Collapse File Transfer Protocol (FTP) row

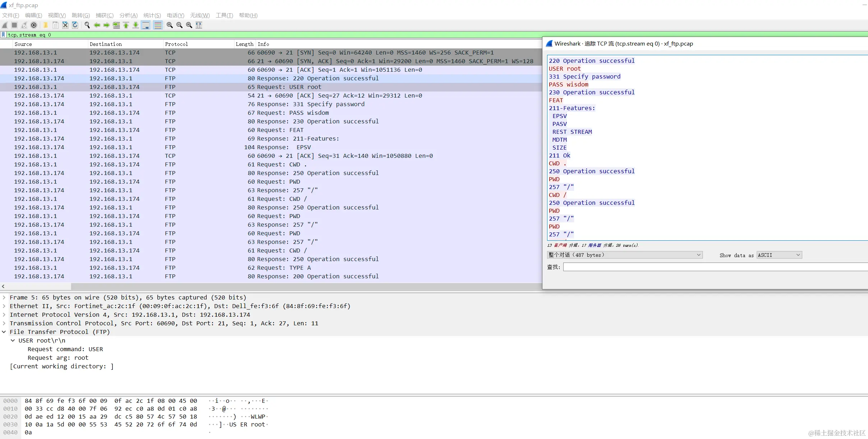pyautogui.click(x=4, y=332)
